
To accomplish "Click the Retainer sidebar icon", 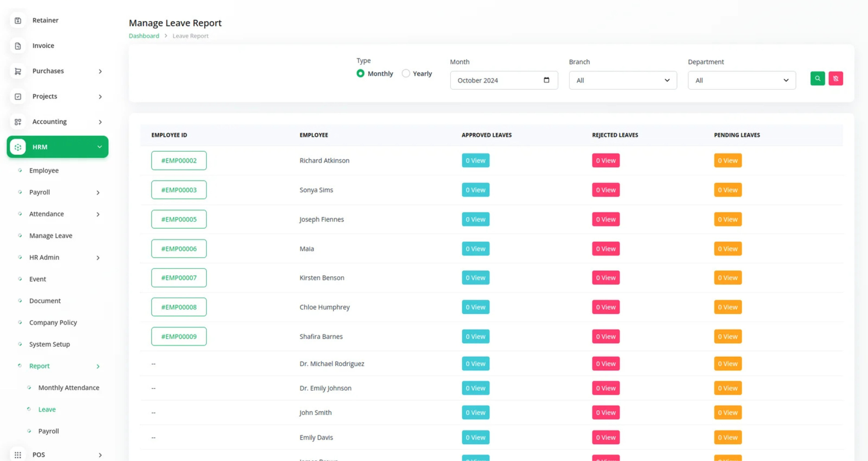I will tap(18, 21).
